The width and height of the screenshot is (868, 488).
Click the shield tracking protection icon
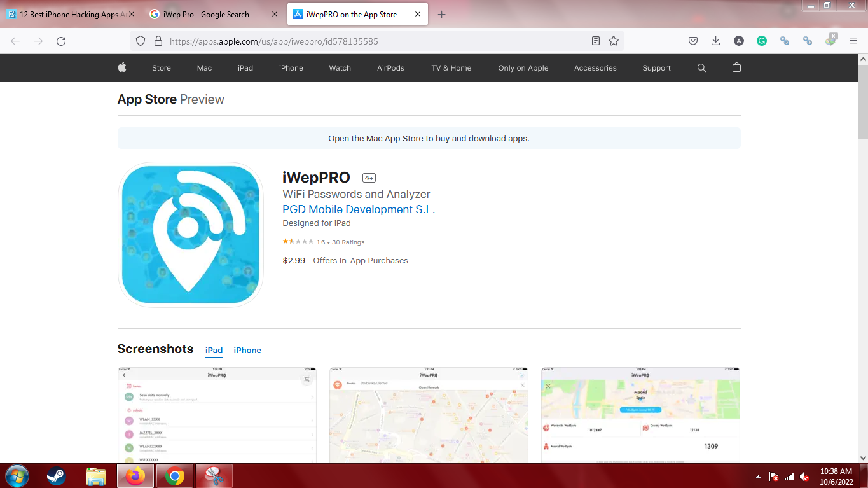point(141,41)
